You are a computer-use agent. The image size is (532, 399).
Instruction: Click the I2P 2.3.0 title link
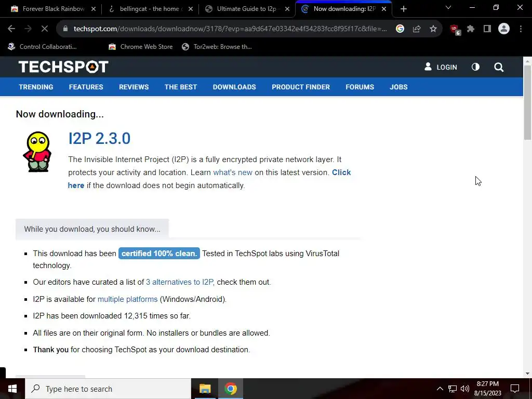point(99,138)
